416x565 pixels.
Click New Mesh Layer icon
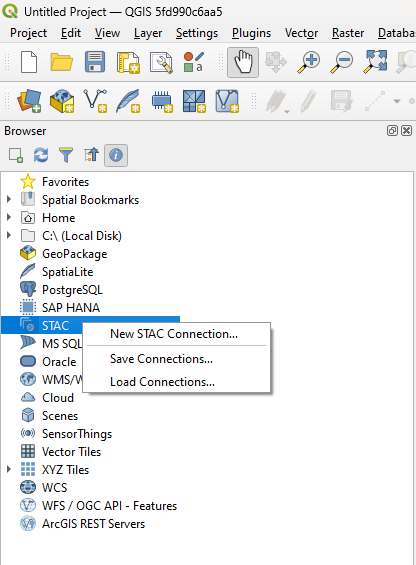(194, 101)
